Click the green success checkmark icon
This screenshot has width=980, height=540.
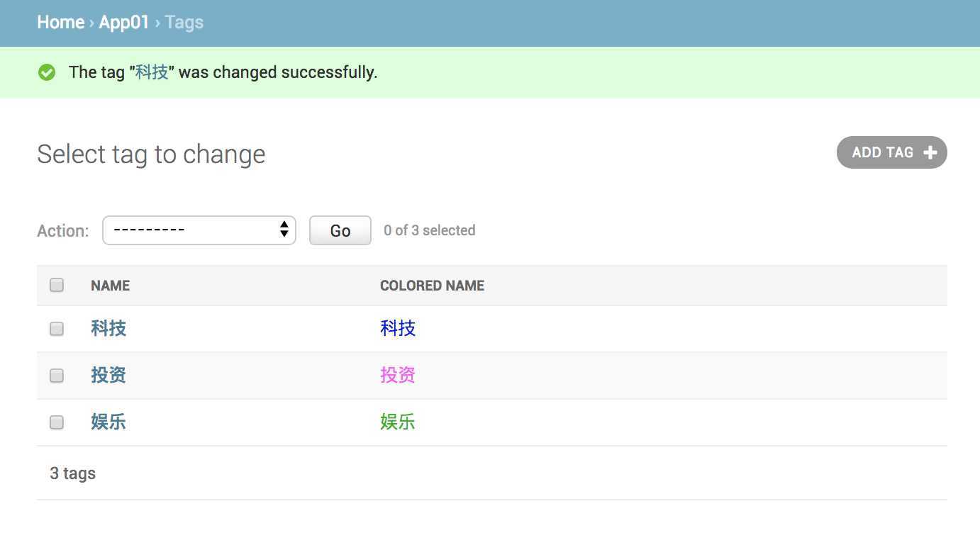(x=47, y=72)
